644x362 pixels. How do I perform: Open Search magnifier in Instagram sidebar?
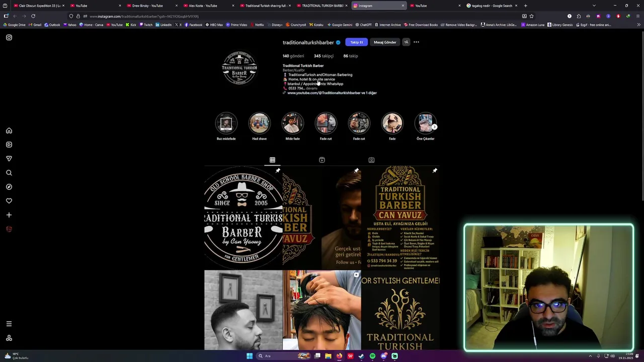click(9, 173)
